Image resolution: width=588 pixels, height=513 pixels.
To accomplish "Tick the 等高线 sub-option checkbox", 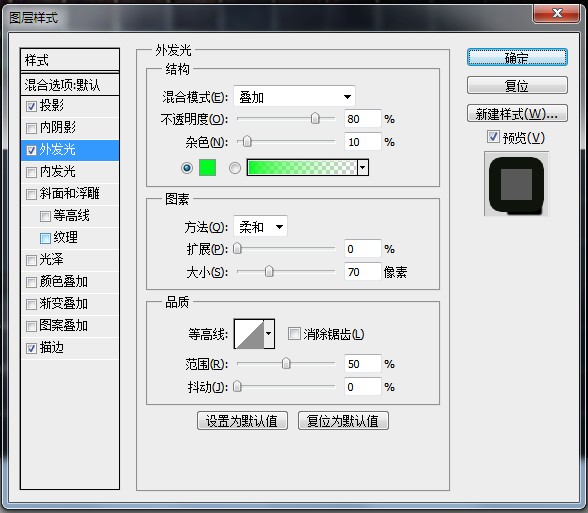I will [45, 216].
